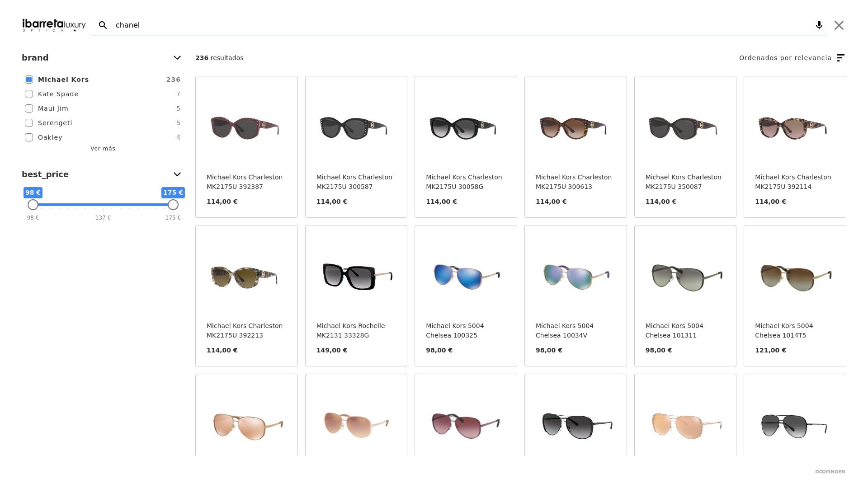Show more brands with 'Ver más'
This screenshot has height=488, width=868.
[103, 149]
